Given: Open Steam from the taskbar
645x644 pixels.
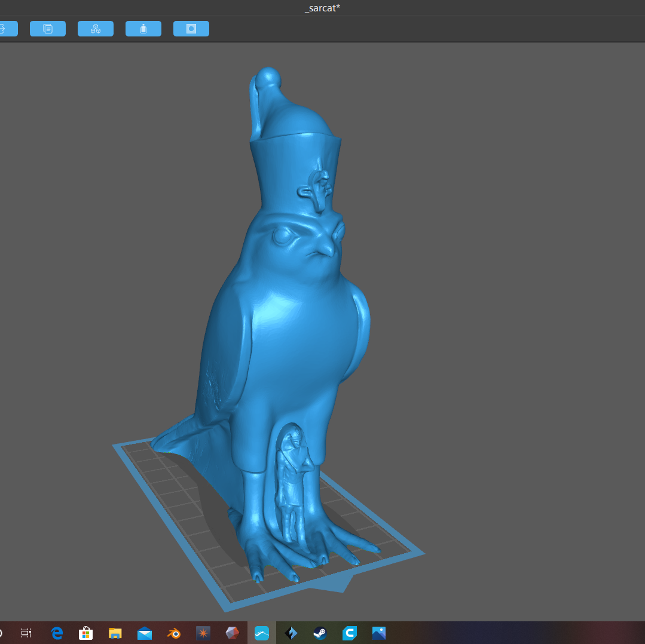Looking at the screenshot, I should tap(320, 633).
